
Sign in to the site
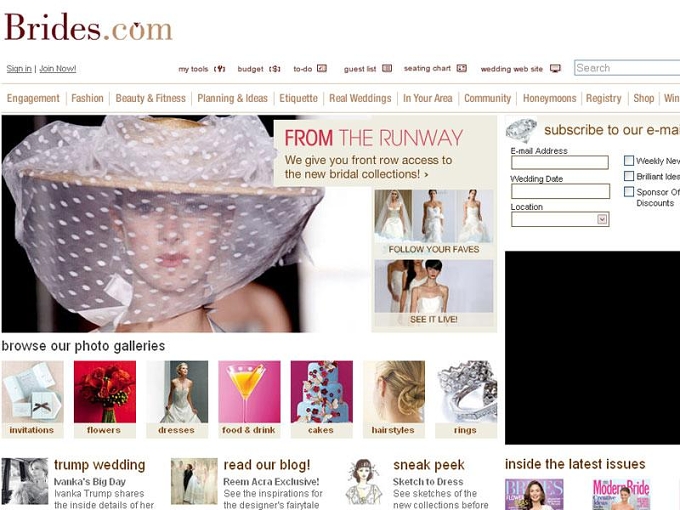pyautogui.click(x=19, y=69)
